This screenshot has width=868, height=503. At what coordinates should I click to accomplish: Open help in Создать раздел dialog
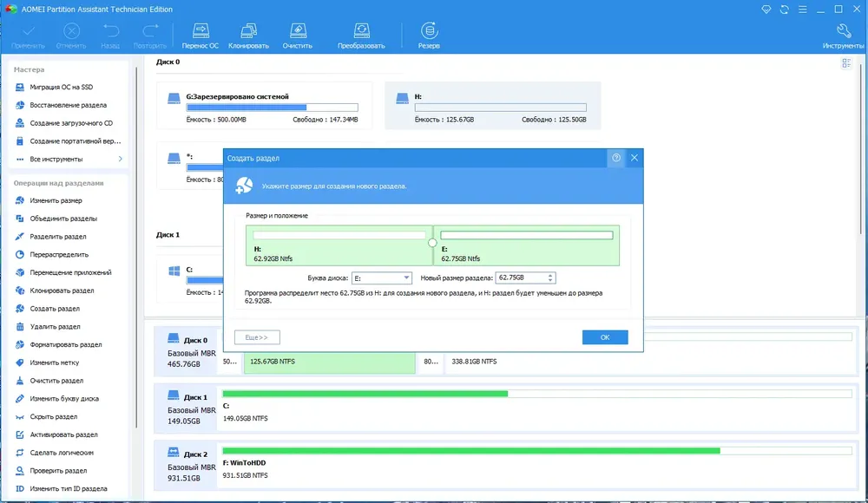tap(616, 158)
